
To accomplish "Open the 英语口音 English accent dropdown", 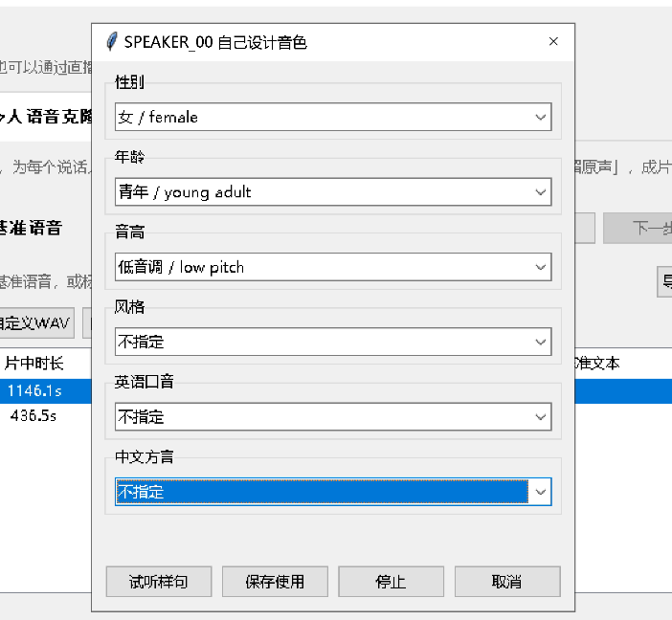I will coord(333,417).
